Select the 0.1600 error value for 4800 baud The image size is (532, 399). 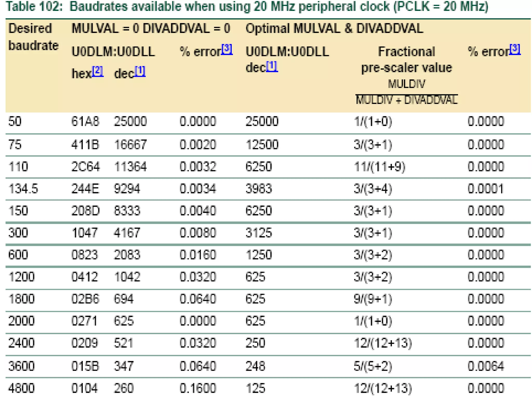[197, 388]
